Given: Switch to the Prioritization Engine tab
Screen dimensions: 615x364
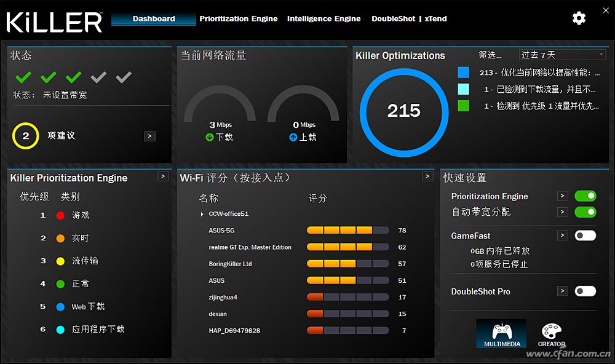Looking at the screenshot, I should 238,18.
